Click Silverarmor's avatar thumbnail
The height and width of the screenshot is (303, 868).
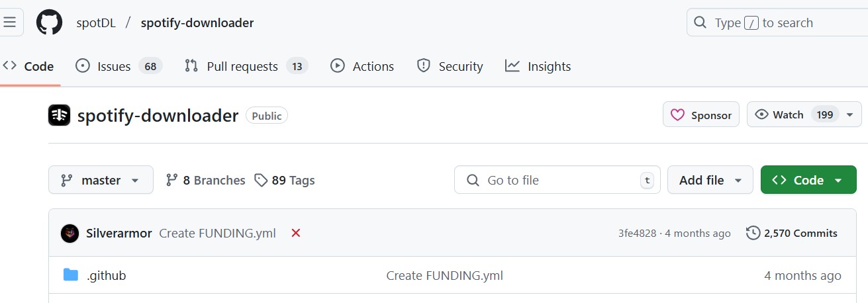[x=70, y=233]
